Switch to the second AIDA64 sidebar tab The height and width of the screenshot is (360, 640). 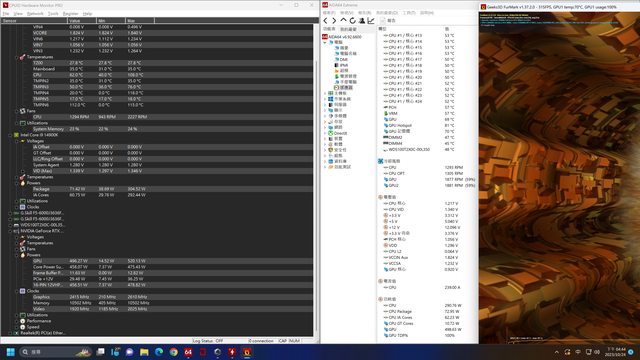click(x=348, y=29)
